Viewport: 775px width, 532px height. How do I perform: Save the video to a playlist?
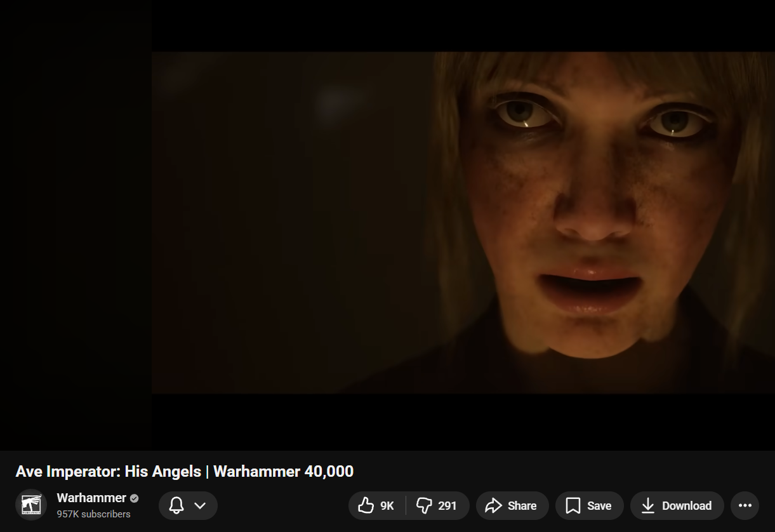click(x=589, y=506)
